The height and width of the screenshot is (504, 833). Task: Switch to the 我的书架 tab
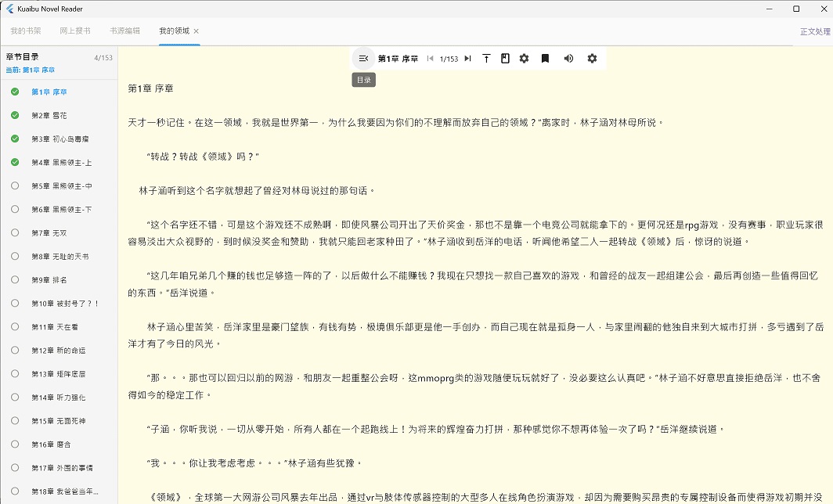click(x=26, y=31)
